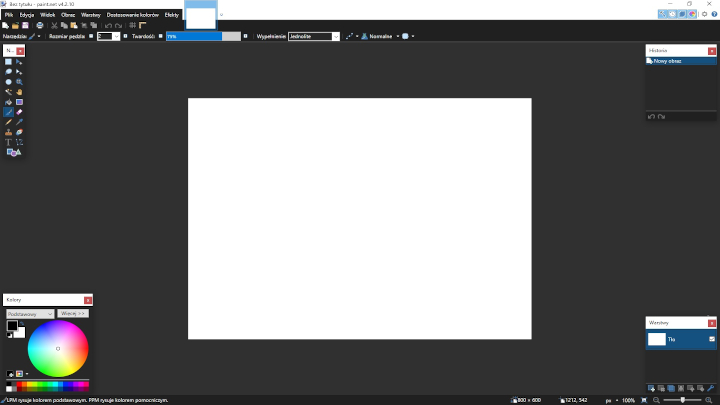This screenshot has height=405, width=720.
Task: Swap primary and secondary colors
Action: point(21,322)
